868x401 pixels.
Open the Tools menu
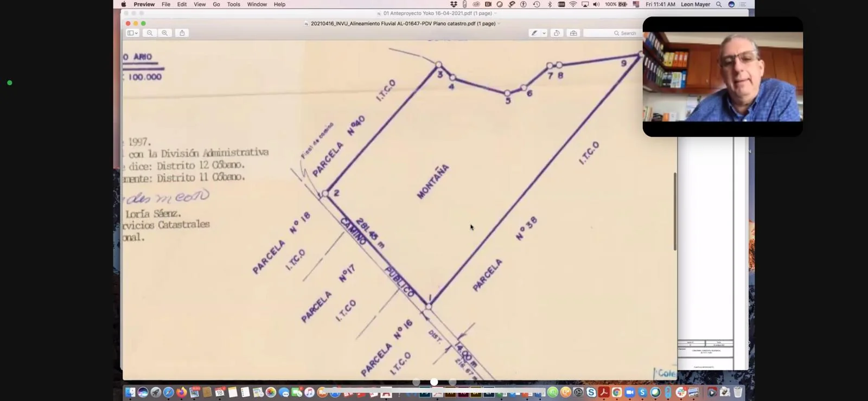pyautogui.click(x=234, y=4)
